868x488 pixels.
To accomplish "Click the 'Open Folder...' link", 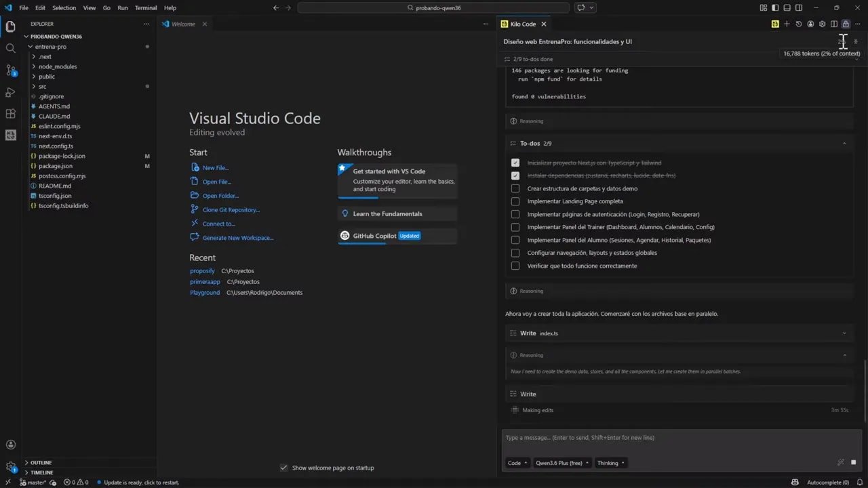I will click(x=220, y=196).
